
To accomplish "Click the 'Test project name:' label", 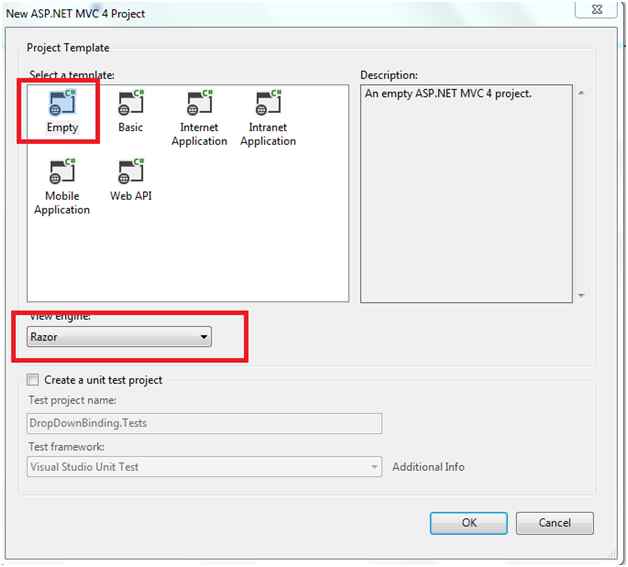I will [72, 400].
